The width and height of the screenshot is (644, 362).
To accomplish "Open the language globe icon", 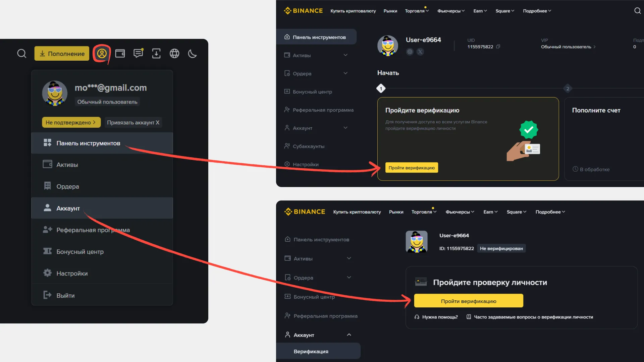I will (174, 53).
